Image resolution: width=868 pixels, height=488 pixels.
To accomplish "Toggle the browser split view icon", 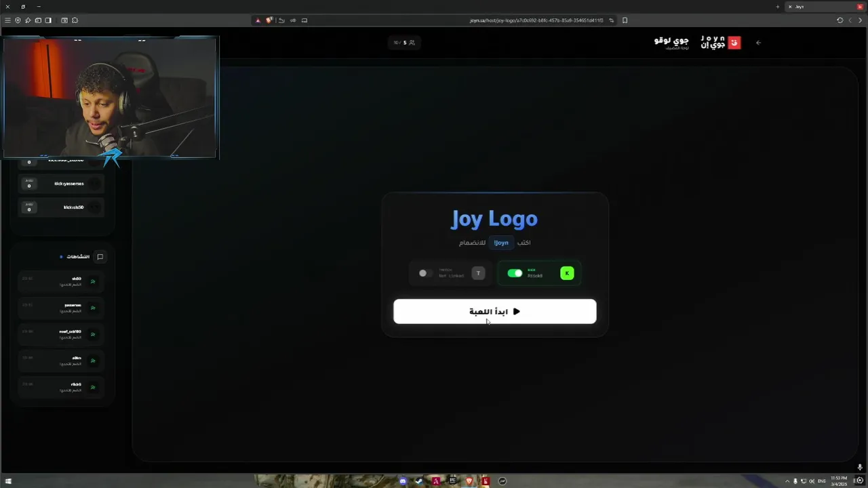I will (48, 20).
